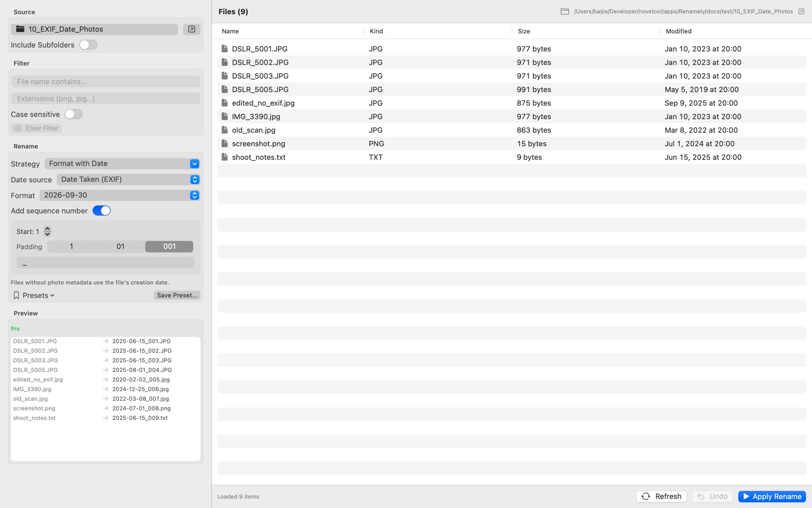This screenshot has height=508, width=812.
Task: Toggle Include Subfolders switch
Action: 88,45
